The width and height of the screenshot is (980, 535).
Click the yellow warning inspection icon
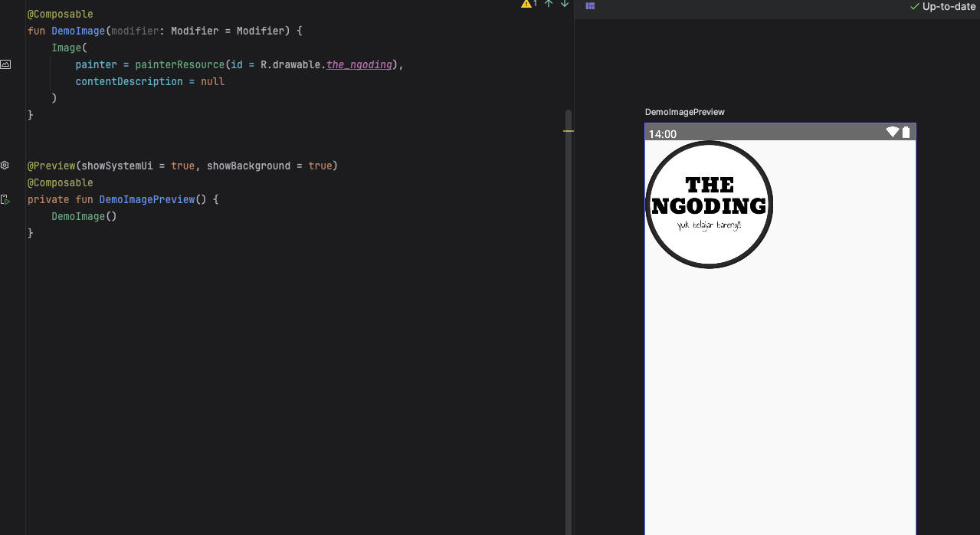point(526,4)
